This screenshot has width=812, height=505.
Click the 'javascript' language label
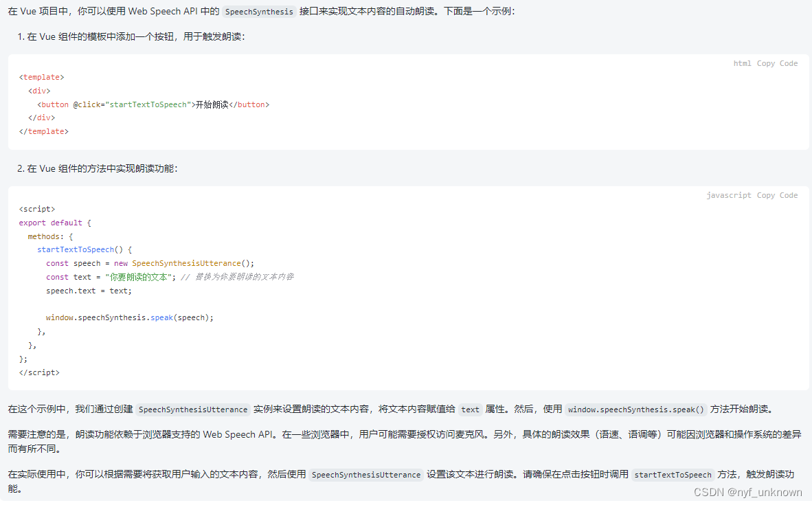coord(729,195)
